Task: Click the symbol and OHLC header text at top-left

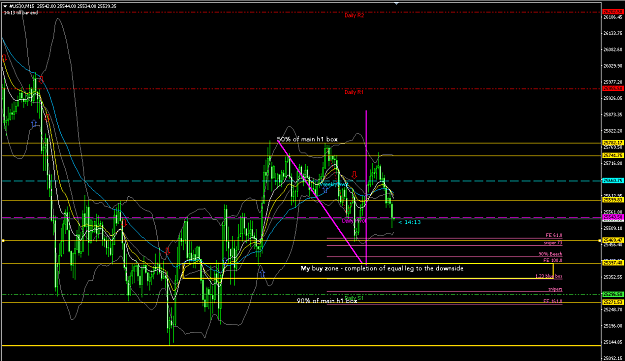Action: [63, 6]
